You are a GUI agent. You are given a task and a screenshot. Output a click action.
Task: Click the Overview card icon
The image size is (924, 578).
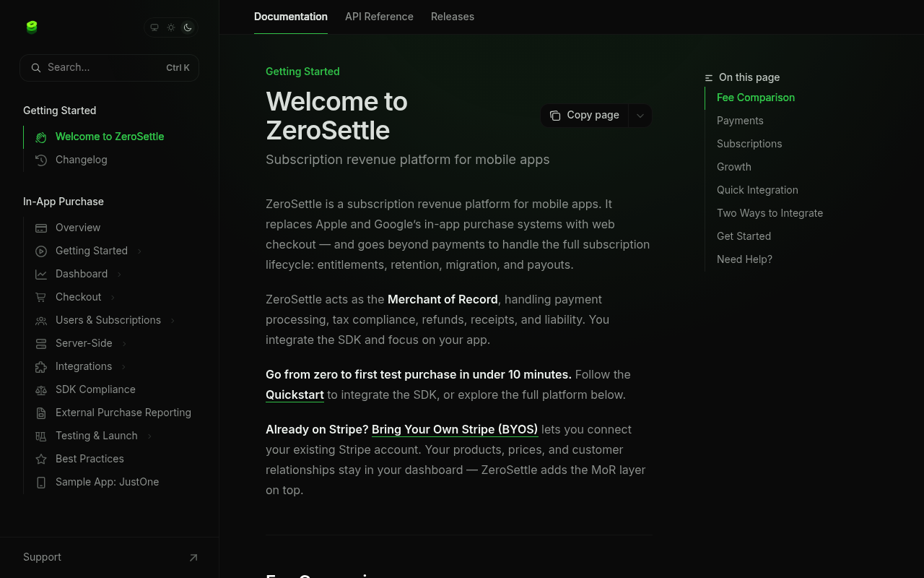[41, 228]
